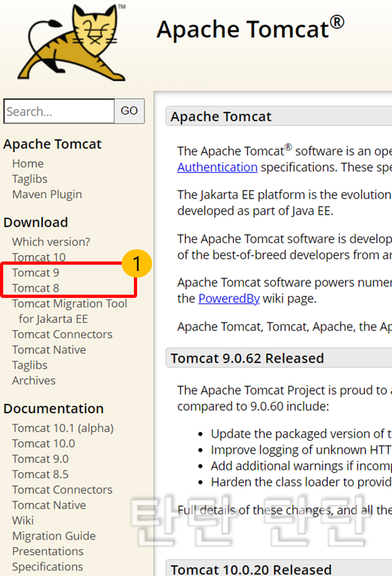The height and width of the screenshot is (576, 392).
Task: Click the bullet 'Improve logging of unknown HTT'
Action: pos(301,450)
